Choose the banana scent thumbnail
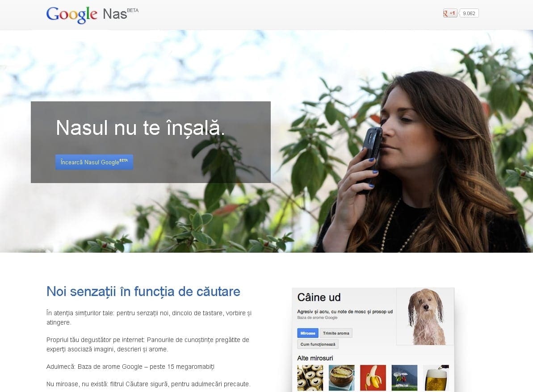The height and width of the screenshot is (392, 533). (373, 378)
